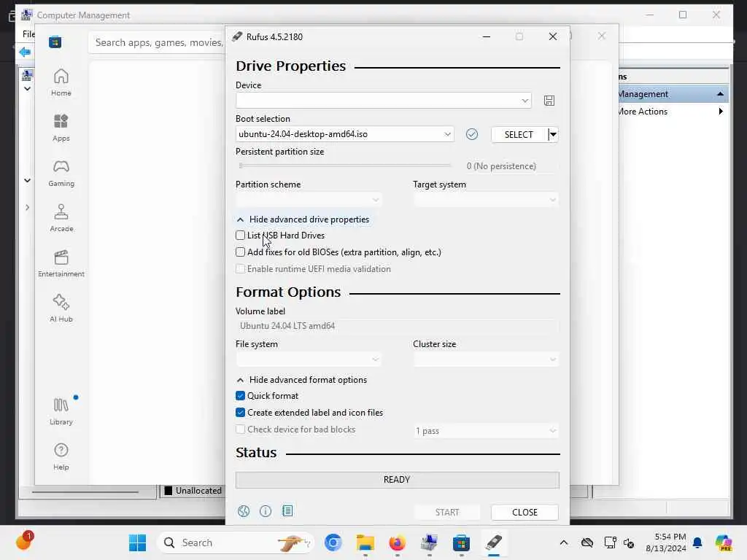Open Firefox from taskbar
This screenshot has width=747, height=560.
pos(398,542)
